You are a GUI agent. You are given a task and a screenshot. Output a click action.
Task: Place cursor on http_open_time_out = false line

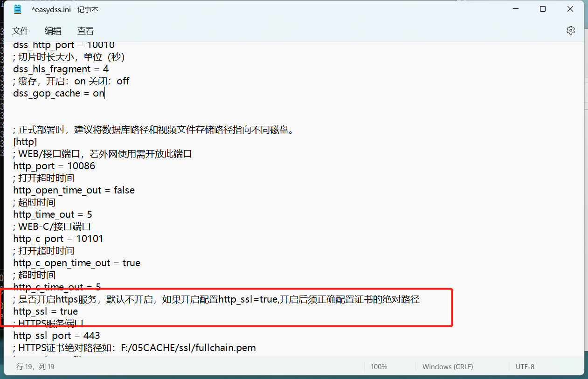point(74,190)
